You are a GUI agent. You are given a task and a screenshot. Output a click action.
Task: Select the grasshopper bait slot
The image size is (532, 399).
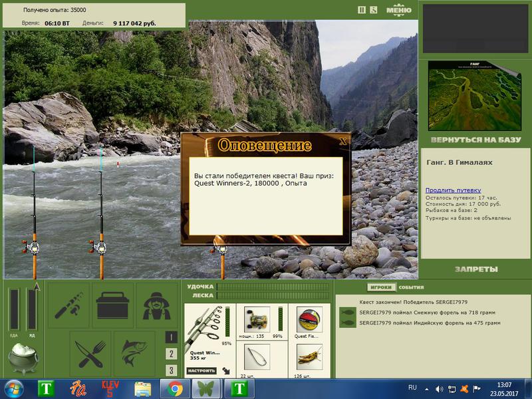[x=309, y=357]
